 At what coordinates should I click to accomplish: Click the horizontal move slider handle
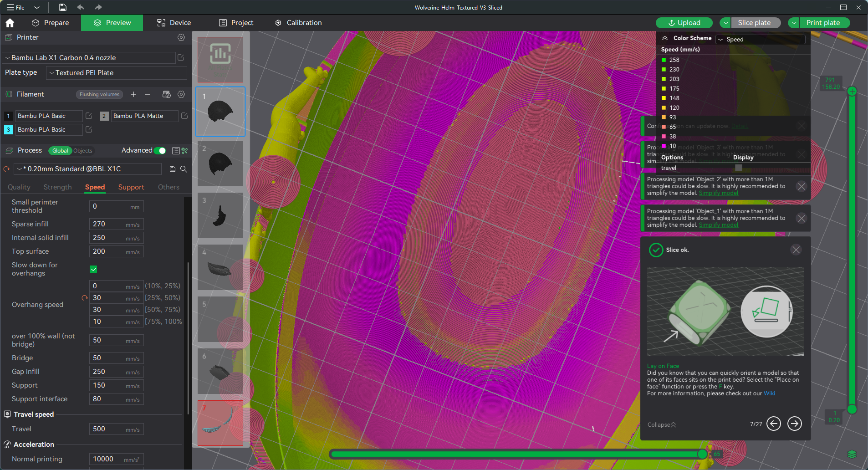pos(703,454)
